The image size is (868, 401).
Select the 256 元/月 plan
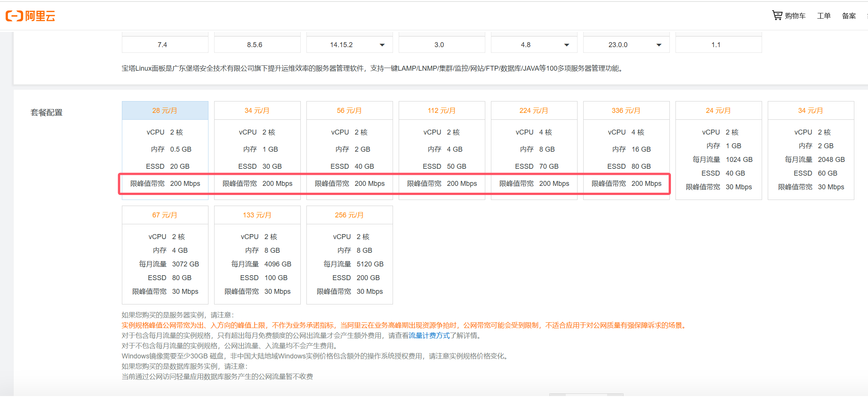[x=349, y=255]
